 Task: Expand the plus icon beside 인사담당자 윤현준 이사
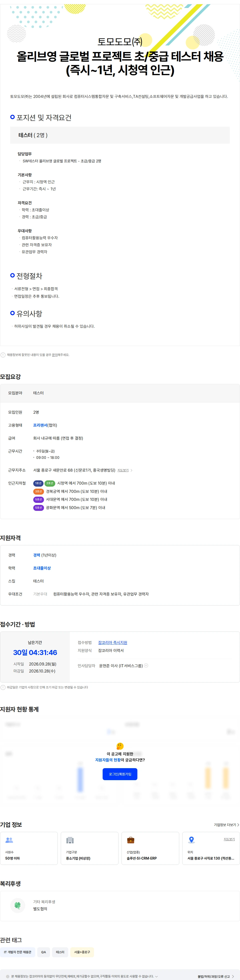[146, 665]
